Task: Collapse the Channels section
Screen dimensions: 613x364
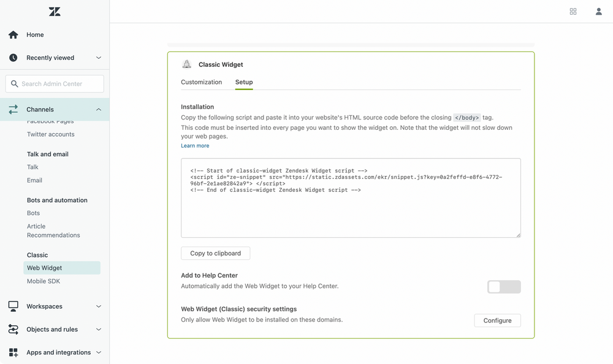Action: point(98,109)
